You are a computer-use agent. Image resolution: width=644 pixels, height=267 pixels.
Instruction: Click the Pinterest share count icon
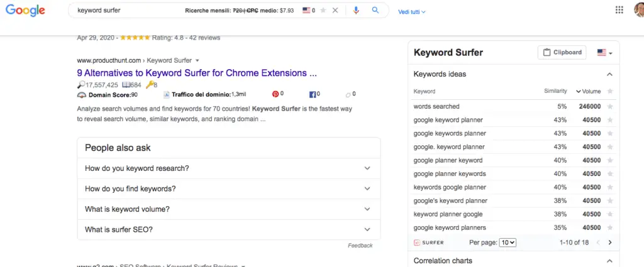275,94
